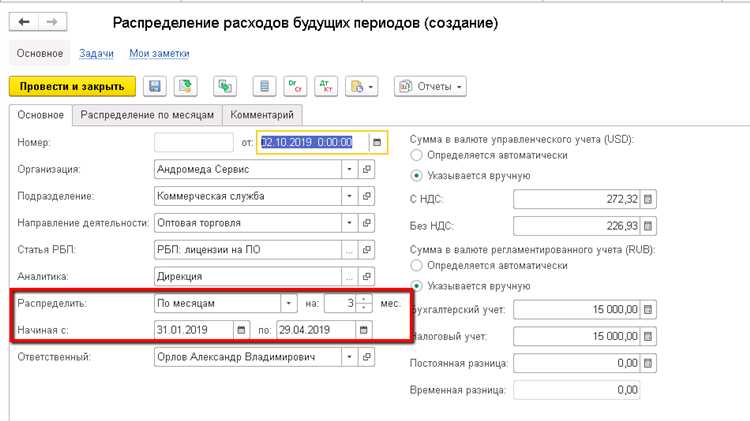750x421 pixels.
Task: Open the Отчеты reports menu
Action: tap(430, 87)
